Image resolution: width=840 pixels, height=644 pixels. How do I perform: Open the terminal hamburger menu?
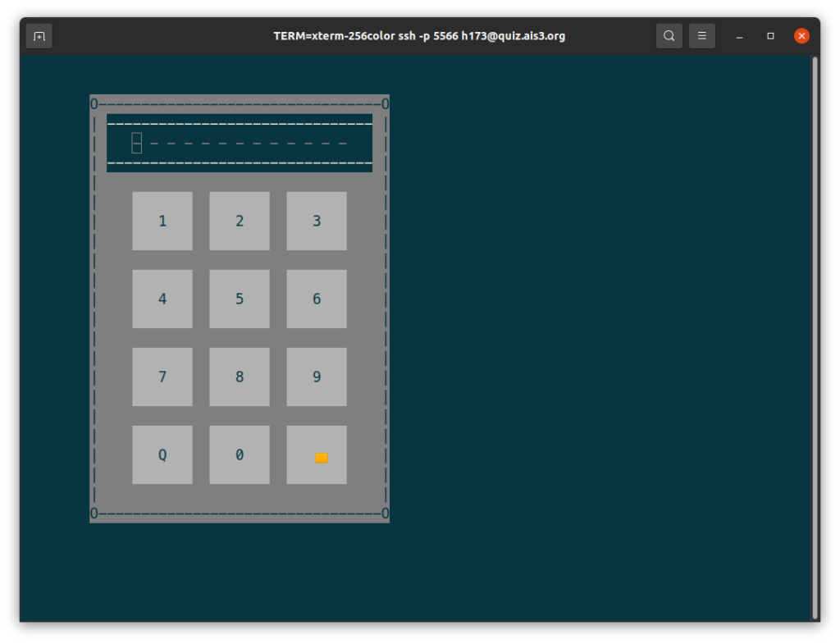[702, 36]
